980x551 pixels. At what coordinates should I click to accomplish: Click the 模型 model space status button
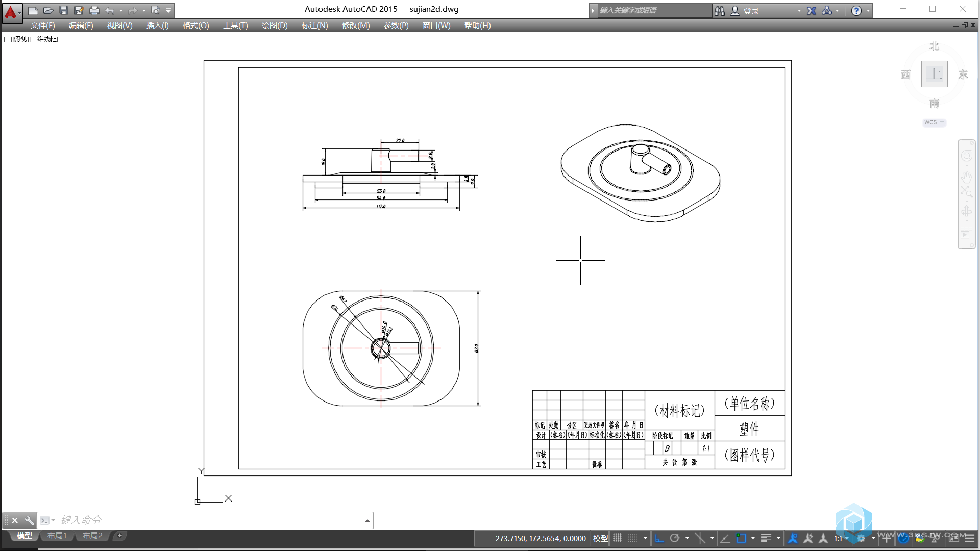pos(600,538)
